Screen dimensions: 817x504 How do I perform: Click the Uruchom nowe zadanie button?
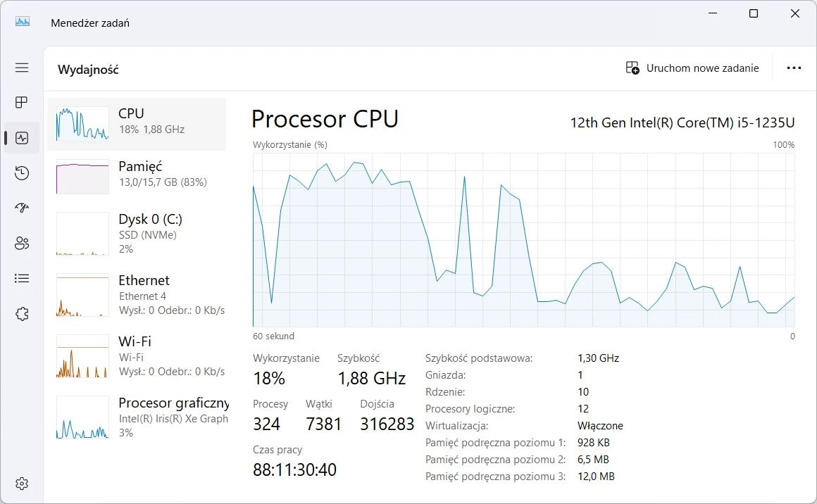click(691, 68)
